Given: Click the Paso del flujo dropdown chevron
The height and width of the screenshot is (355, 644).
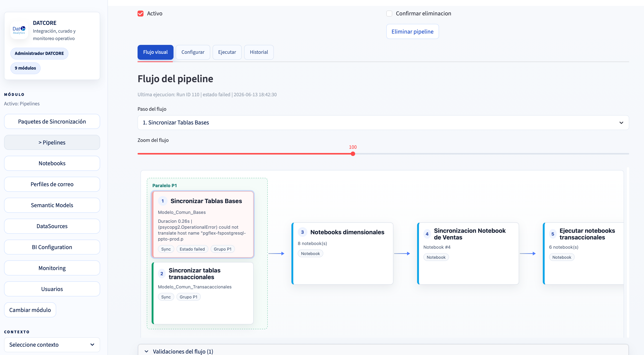Looking at the screenshot, I should point(621,123).
